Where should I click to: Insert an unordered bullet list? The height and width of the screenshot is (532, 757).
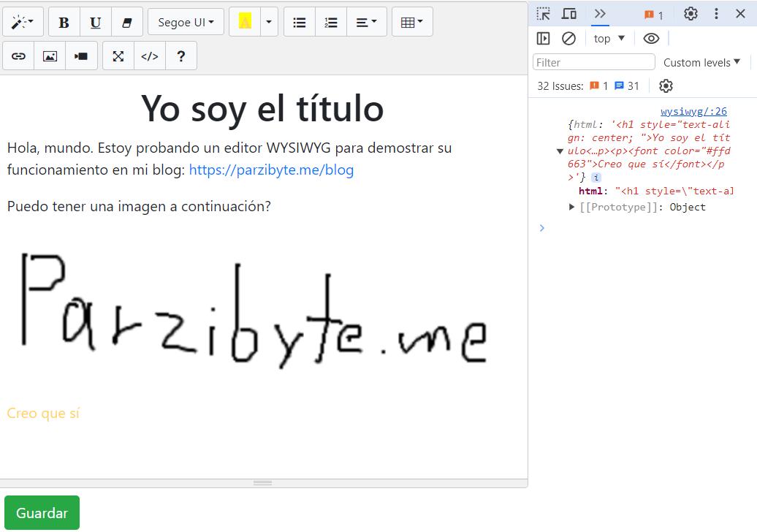tap(300, 22)
